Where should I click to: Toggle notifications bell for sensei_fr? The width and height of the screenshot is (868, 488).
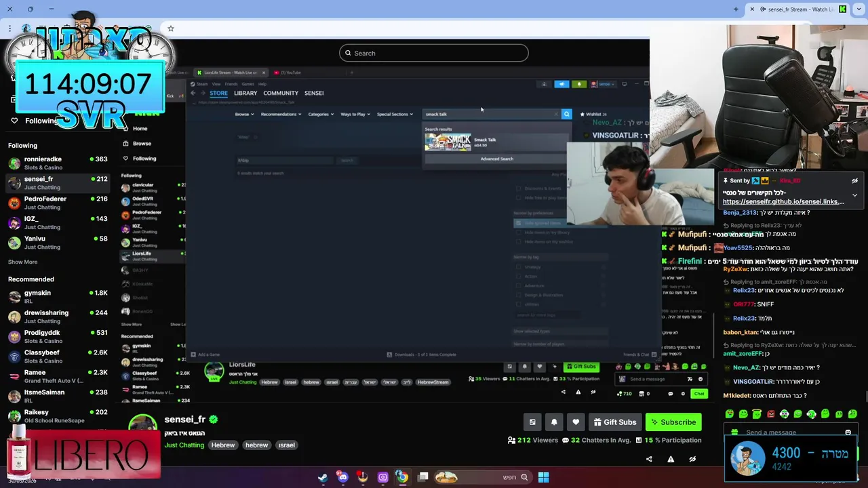[x=554, y=422]
